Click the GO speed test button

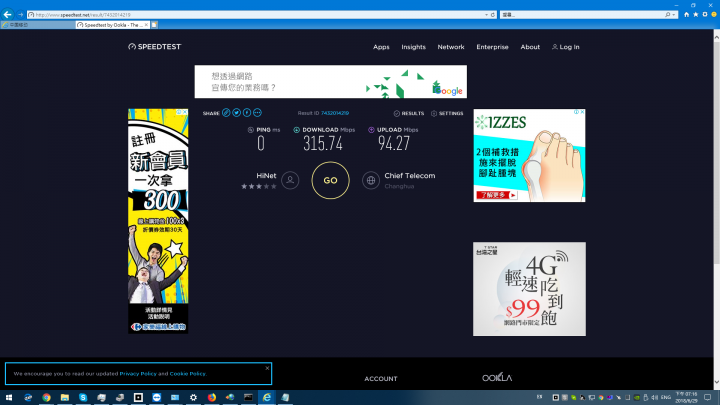330,180
